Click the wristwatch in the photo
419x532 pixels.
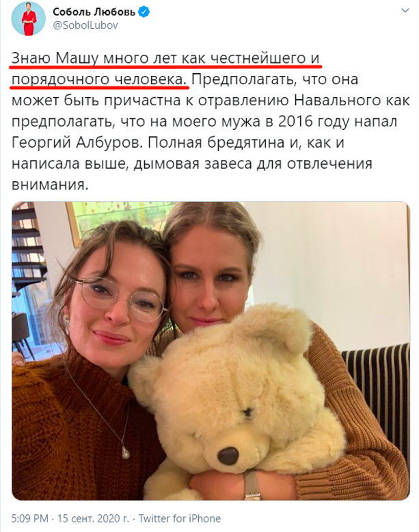point(252,486)
